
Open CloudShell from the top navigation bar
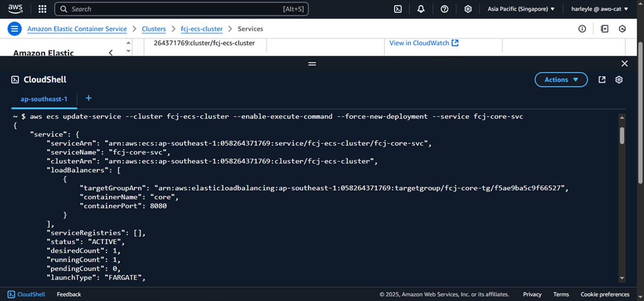(398, 9)
